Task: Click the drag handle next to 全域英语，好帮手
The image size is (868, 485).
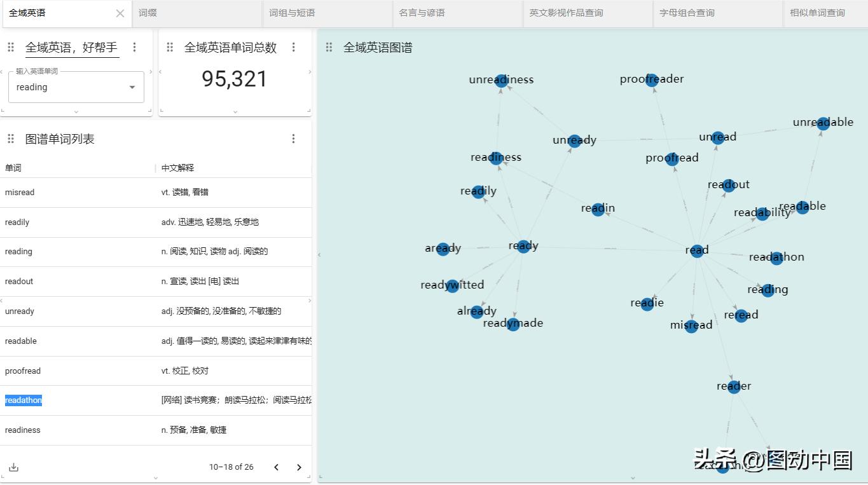Action: tap(10, 47)
